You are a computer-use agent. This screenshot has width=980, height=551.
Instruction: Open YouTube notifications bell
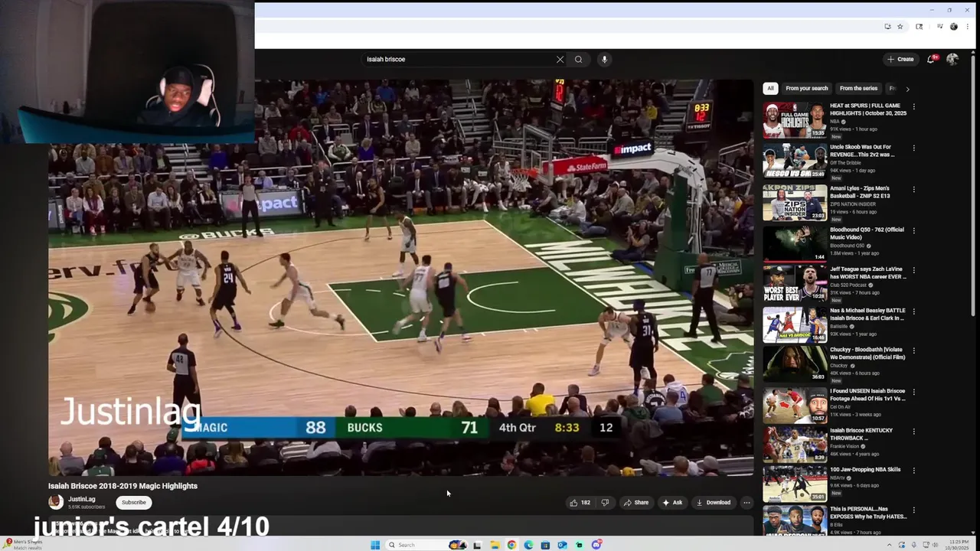931,59
